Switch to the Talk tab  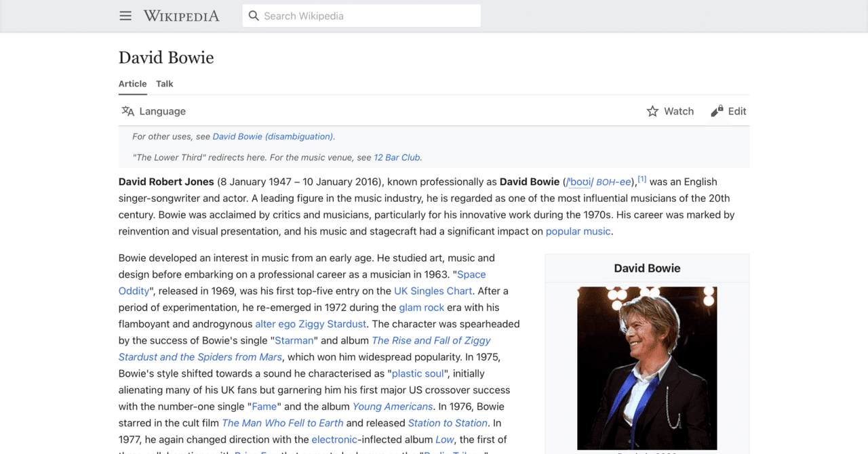tap(165, 84)
